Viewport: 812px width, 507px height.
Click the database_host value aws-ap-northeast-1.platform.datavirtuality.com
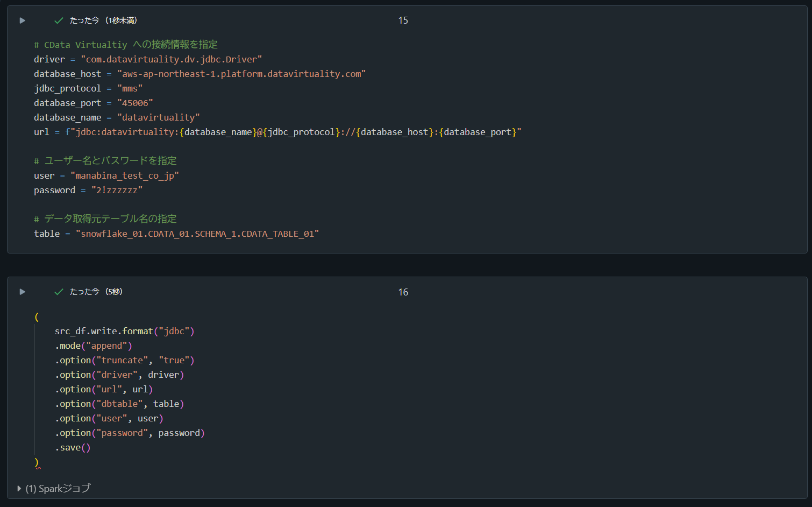coord(241,74)
